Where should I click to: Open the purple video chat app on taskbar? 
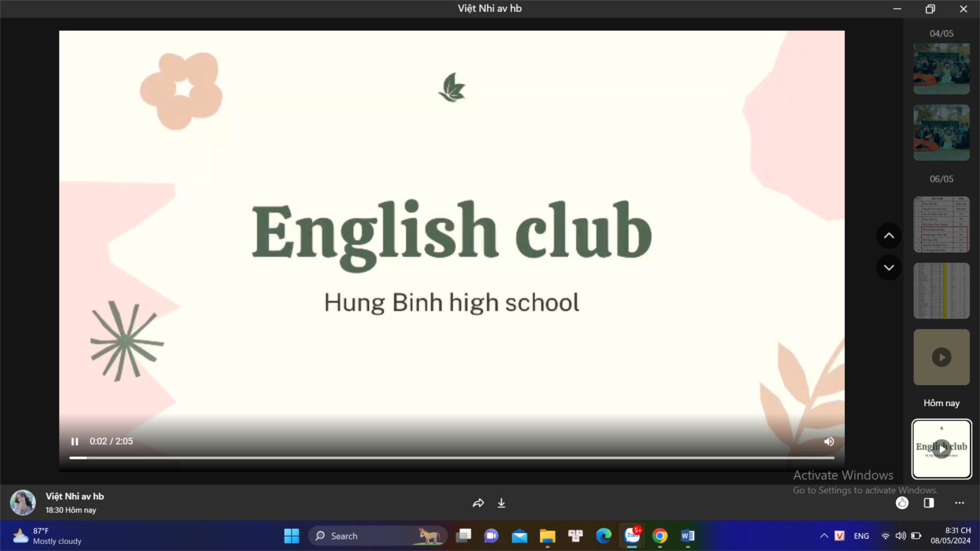point(491,536)
